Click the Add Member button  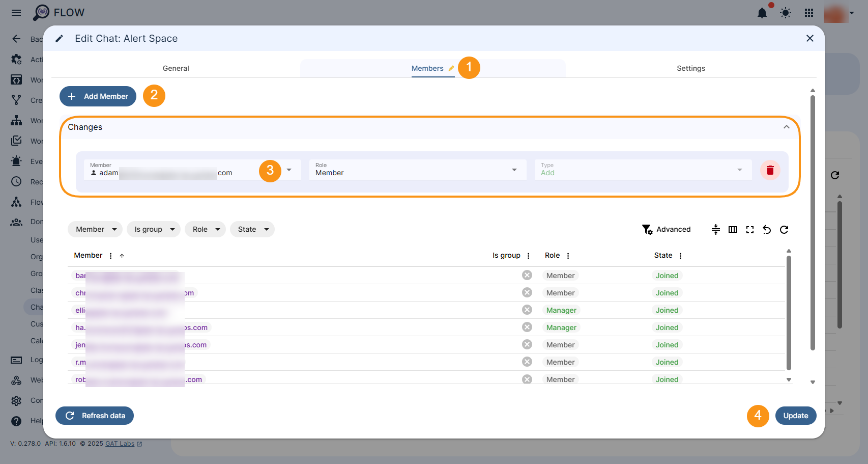point(98,96)
